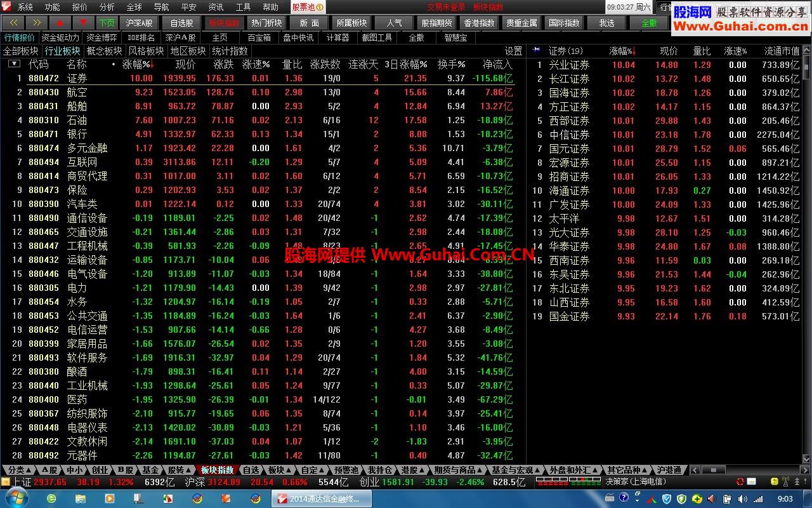The image size is (812, 508).
Task: Click the icon left of 证券(19) header
Action: coord(537,50)
